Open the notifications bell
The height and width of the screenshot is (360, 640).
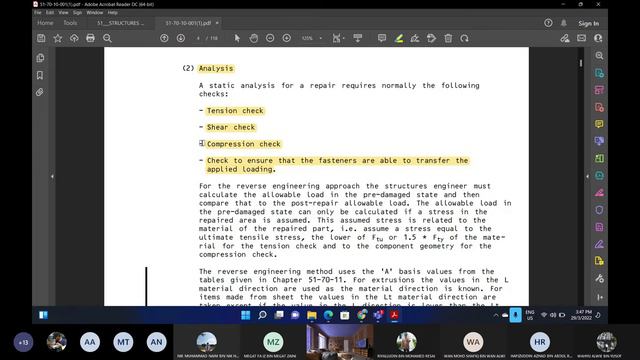(x=564, y=23)
